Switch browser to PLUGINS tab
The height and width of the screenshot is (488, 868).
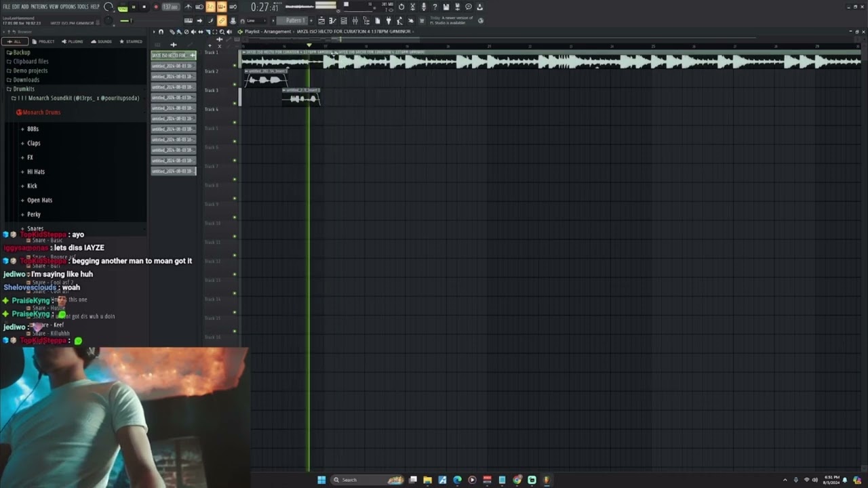pyautogui.click(x=73, y=41)
